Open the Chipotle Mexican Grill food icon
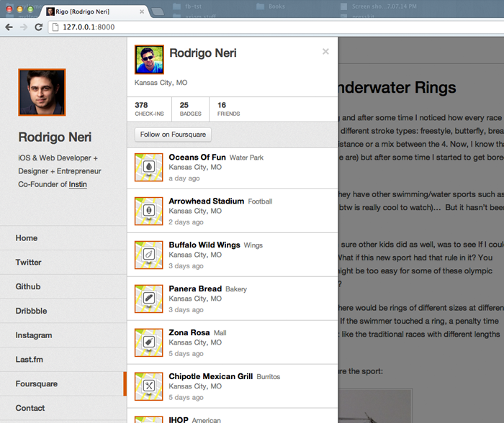This screenshot has height=423, width=504. click(149, 386)
